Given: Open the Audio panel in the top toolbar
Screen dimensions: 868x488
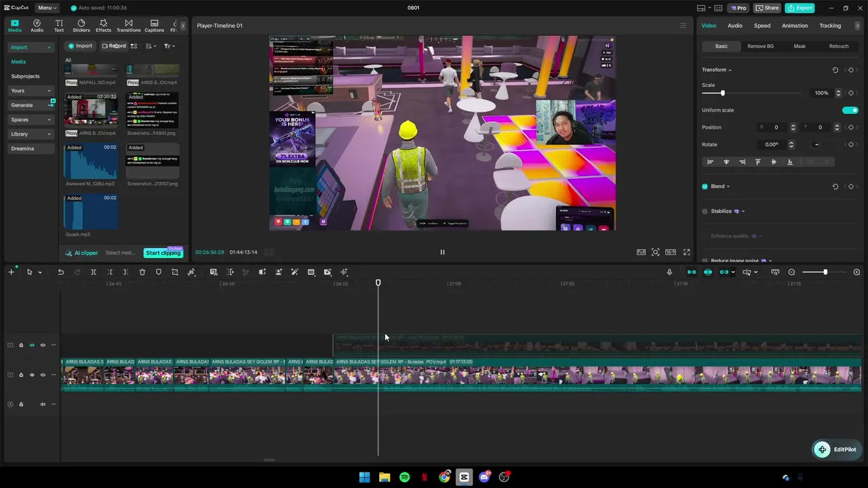Looking at the screenshot, I should (x=37, y=26).
